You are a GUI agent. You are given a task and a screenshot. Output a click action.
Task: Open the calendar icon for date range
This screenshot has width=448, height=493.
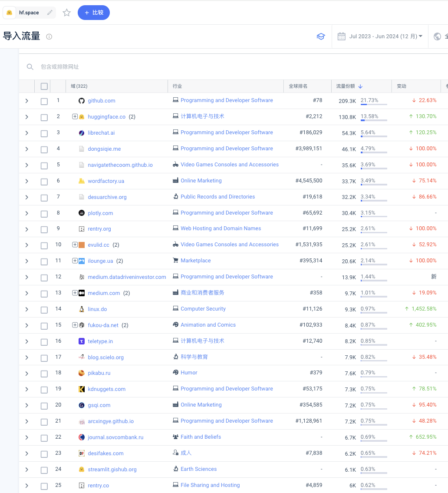coord(342,36)
